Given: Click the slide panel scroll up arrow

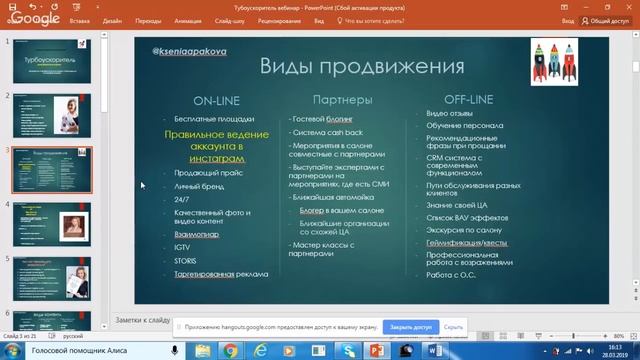Looking at the screenshot, I should pyautogui.click(x=104, y=35).
